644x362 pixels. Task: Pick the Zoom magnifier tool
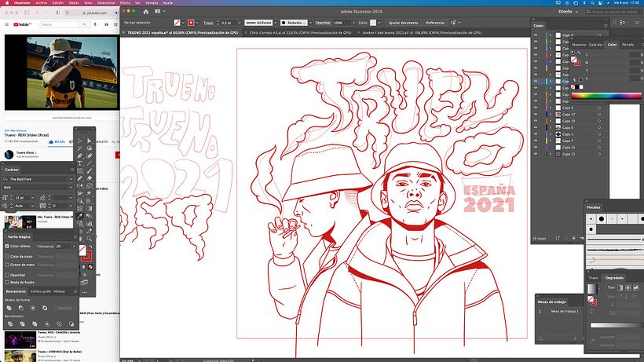tap(89, 239)
